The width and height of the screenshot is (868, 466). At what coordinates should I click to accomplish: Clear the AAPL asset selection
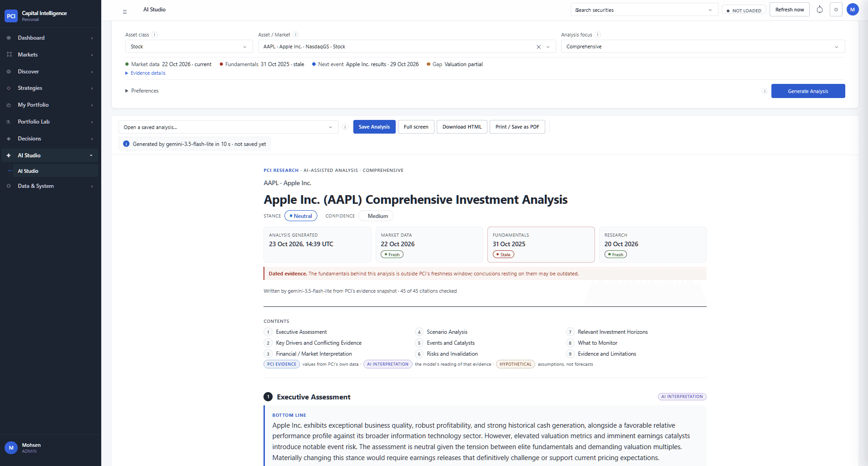538,47
